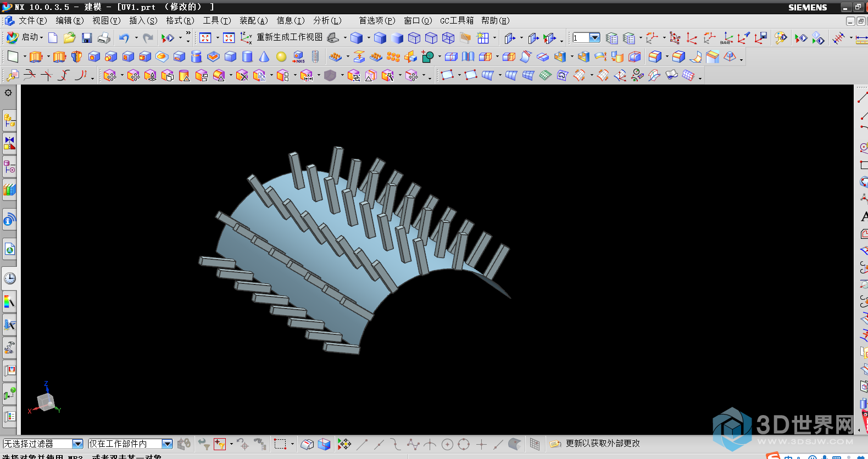Click the resource bar settings gear icon
868x459 pixels.
pos(8,93)
